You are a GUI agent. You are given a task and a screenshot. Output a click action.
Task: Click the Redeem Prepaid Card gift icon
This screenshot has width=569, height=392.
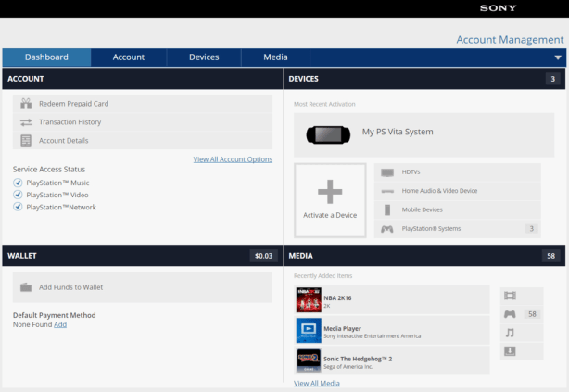click(26, 104)
